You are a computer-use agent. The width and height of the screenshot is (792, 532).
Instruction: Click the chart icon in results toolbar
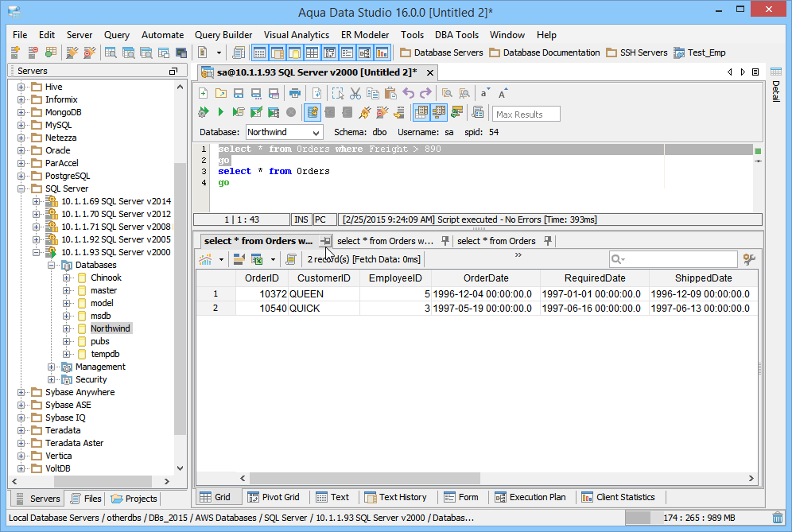(x=205, y=259)
